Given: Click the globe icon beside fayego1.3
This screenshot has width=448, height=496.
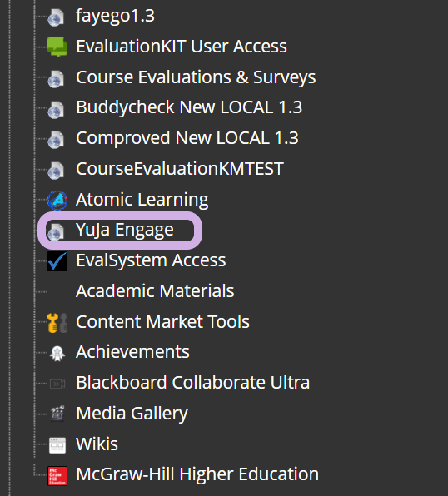Looking at the screenshot, I should pos(56,17).
